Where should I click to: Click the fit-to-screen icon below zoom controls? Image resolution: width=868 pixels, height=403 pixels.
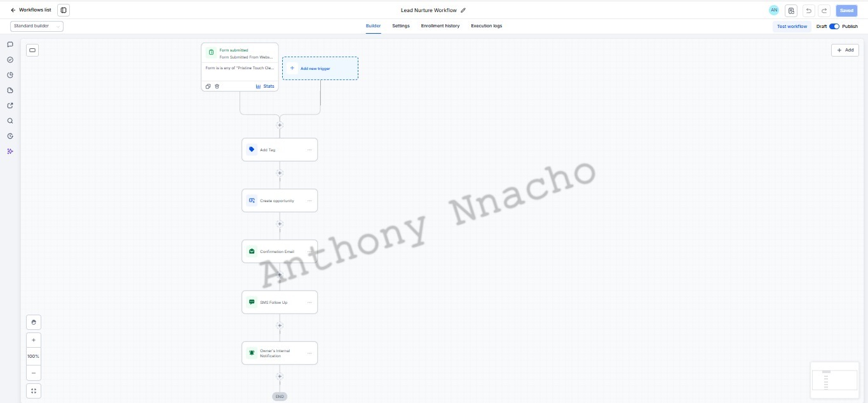(34, 391)
